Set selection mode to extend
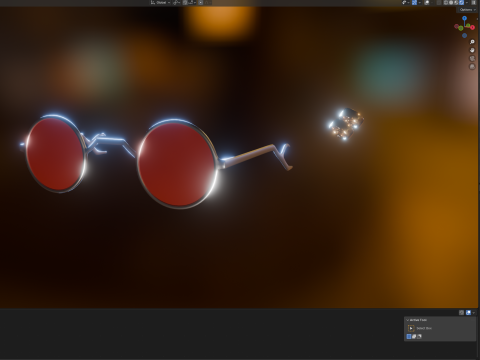480x360 pixels. point(414,336)
